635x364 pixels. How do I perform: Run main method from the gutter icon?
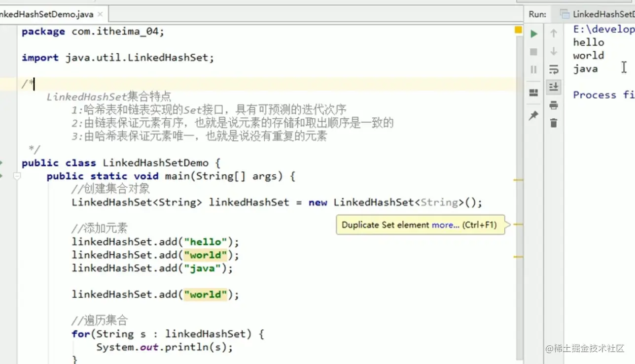(1, 176)
